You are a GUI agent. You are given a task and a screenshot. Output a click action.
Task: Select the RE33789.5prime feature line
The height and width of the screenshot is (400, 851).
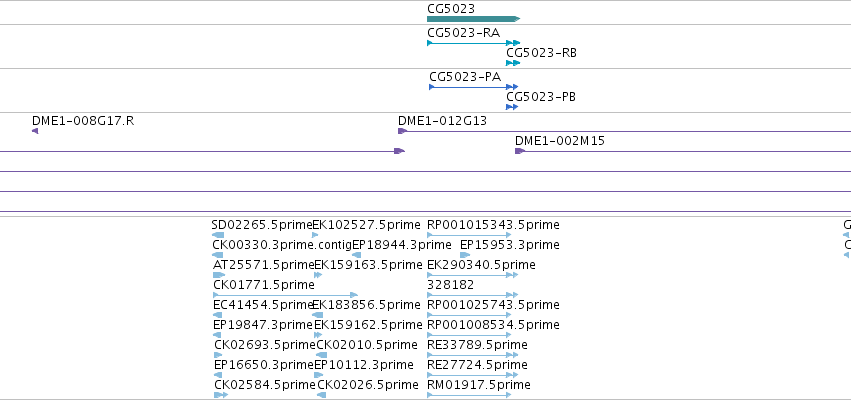473,355
